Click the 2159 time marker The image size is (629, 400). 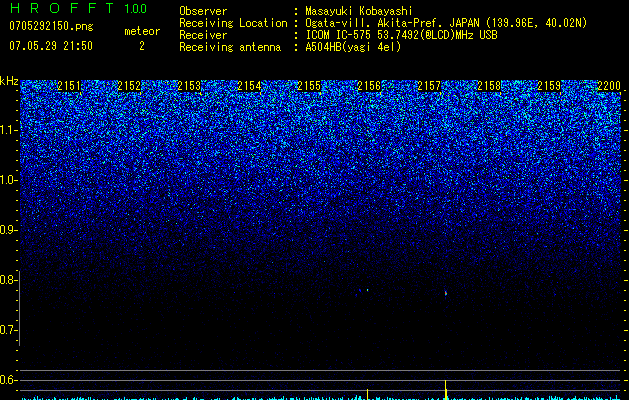(549, 86)
